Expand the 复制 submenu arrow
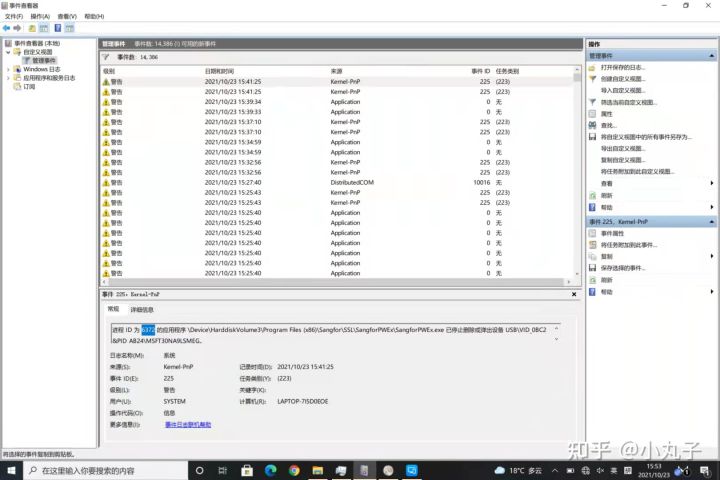 712,256
